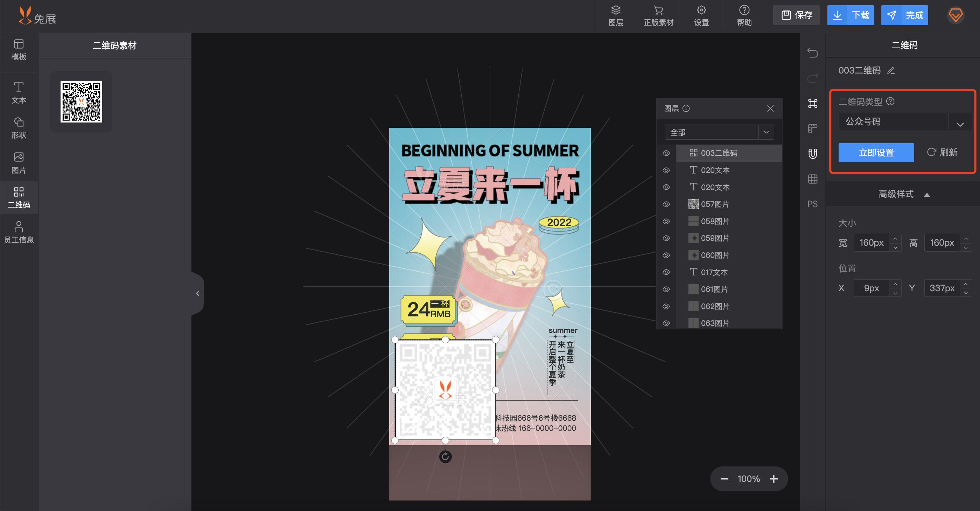Close the 图层 layers panel
The width and height of the screenshot is (980, 511).
click(770, 108)
